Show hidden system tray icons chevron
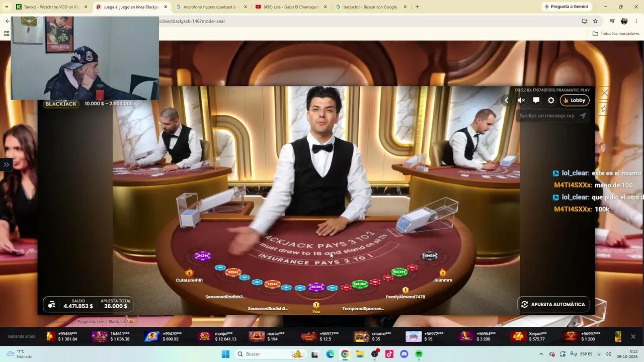The image size is (644, 362). 541,354
